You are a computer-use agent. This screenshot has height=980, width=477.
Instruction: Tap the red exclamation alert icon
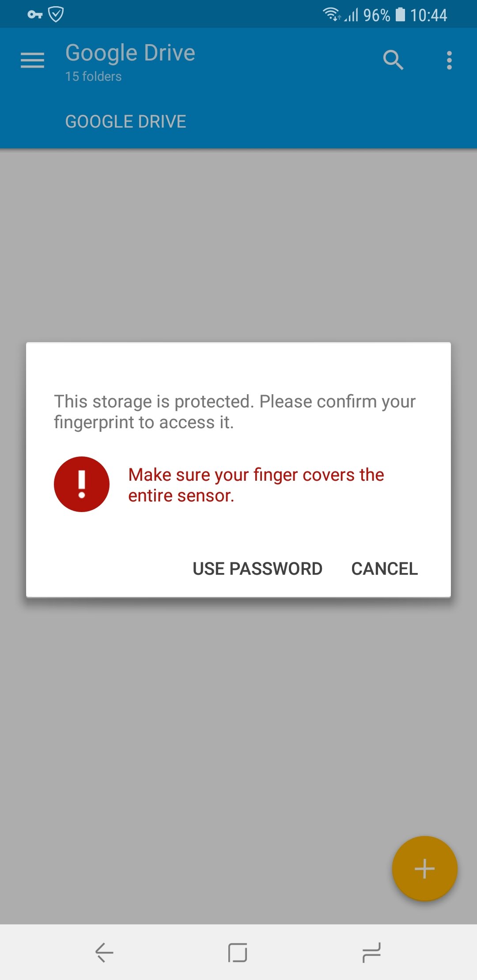pyautogui.click(x=82, y=484)
